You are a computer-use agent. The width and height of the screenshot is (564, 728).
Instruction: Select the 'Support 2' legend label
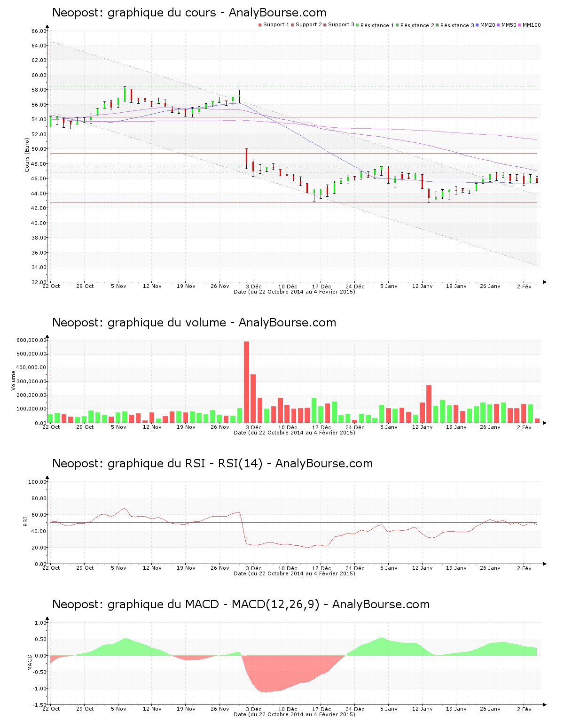309,25
